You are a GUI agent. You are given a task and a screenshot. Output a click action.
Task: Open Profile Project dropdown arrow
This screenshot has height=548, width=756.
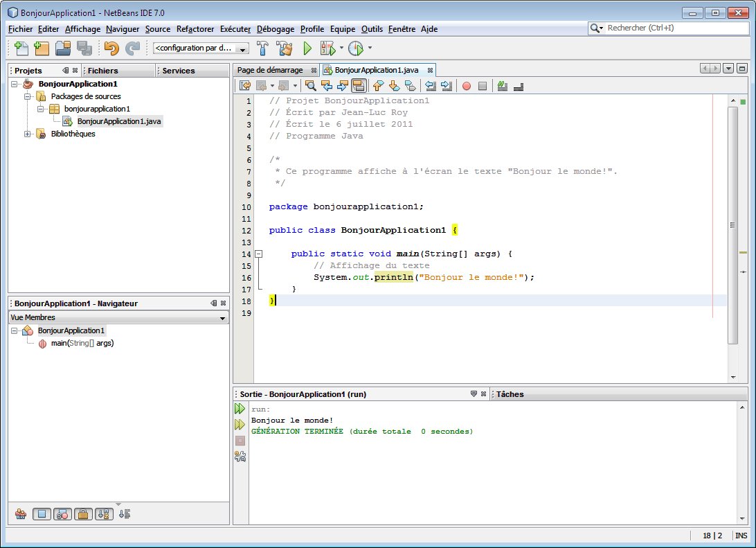pos(370,48)
